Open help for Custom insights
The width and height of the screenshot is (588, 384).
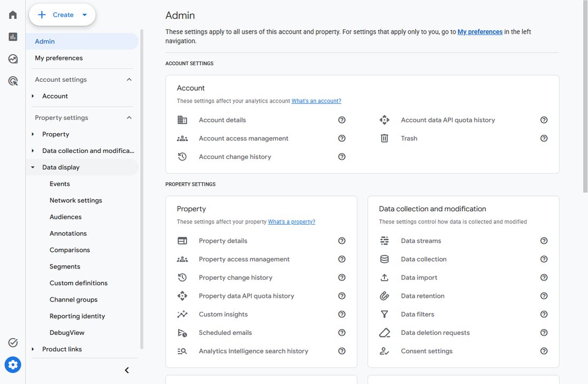click(x=342, y=314)
